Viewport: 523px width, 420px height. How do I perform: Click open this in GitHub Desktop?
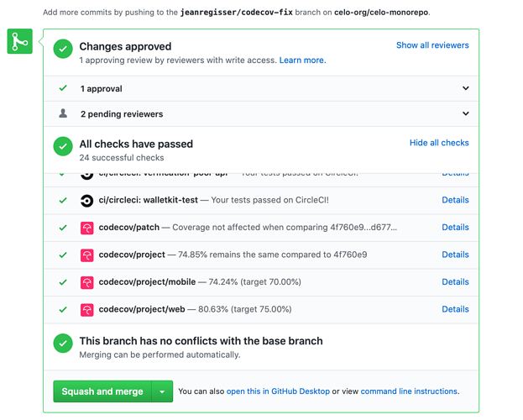pos(279,391)
